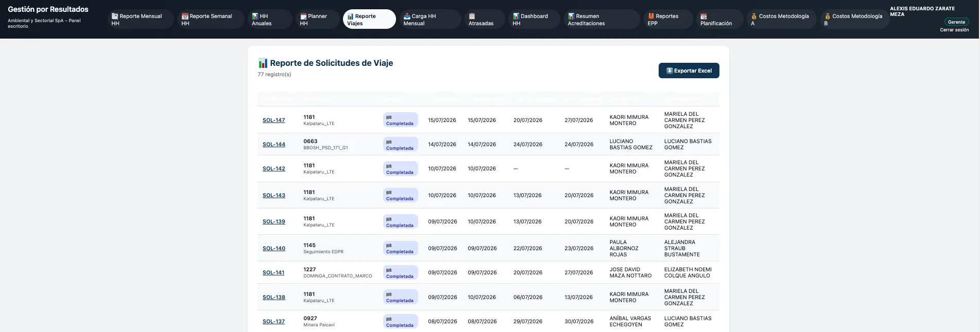
Task: Open travel request SOL-139
Action: (x=273, y=221)
